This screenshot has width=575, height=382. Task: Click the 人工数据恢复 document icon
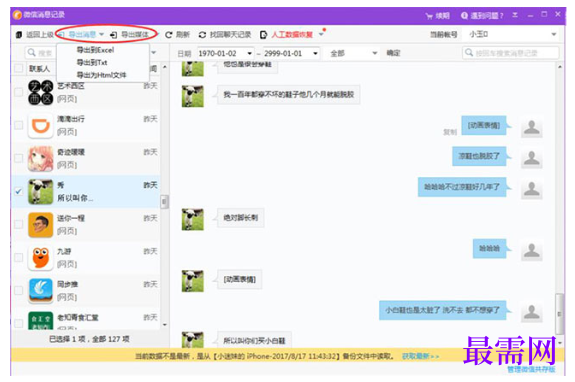point(263,35)
